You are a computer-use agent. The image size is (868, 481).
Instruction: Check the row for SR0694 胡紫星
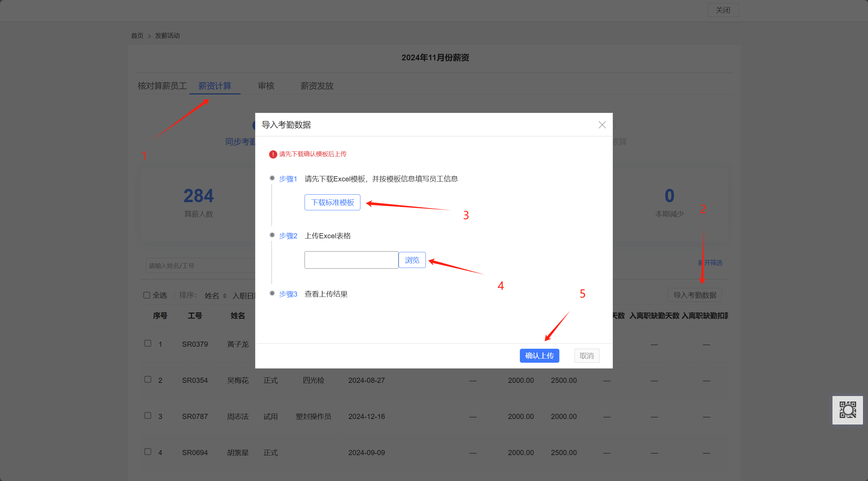148,452
